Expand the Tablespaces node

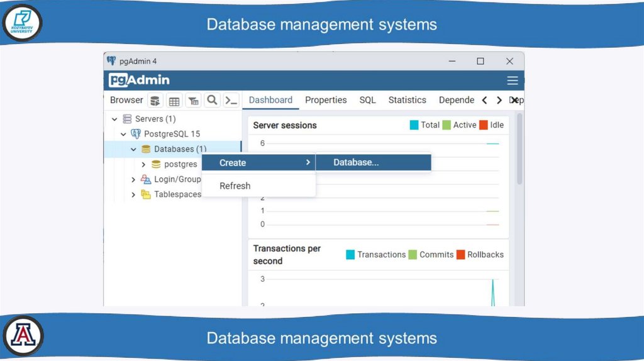[x=133, y=195]
